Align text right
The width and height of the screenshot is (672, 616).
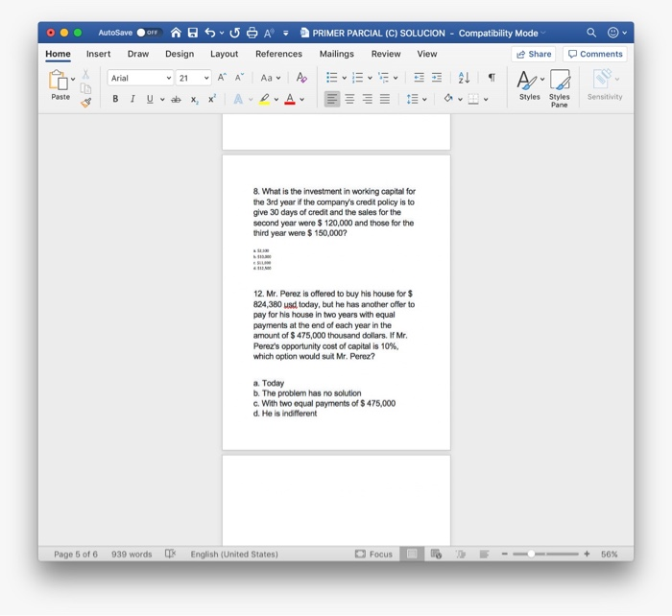[x=368, y=100]
